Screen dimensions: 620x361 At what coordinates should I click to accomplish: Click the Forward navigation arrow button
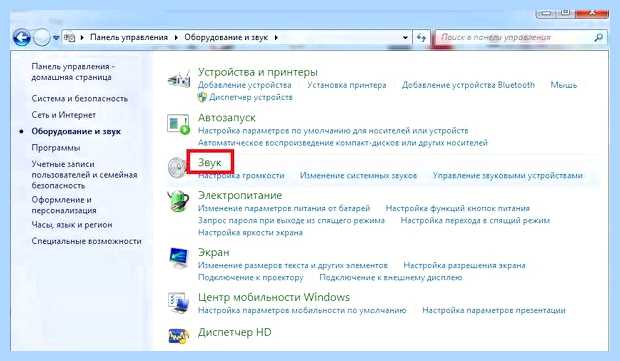coord(42,38)
